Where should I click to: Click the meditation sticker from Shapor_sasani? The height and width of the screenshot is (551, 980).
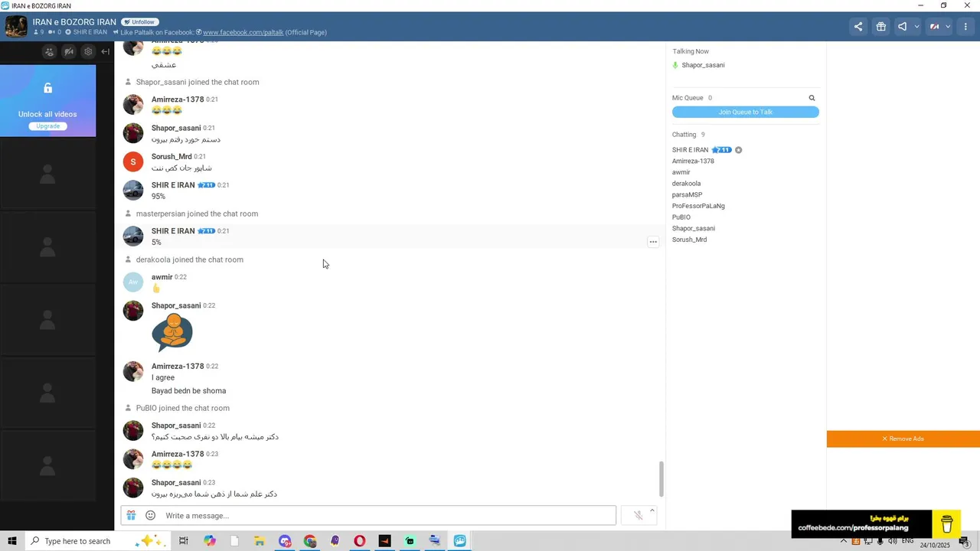172,332
